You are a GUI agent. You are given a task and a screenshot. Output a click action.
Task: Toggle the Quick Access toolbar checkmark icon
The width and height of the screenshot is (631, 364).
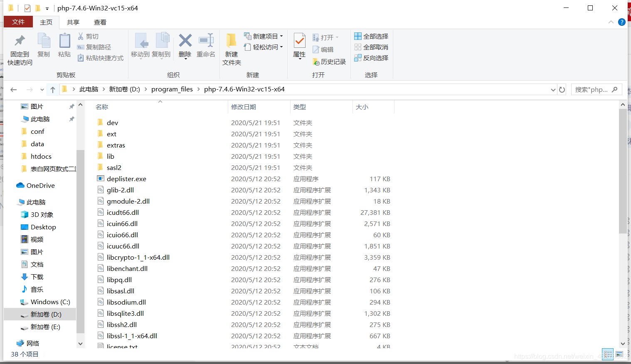click(27, 8)
